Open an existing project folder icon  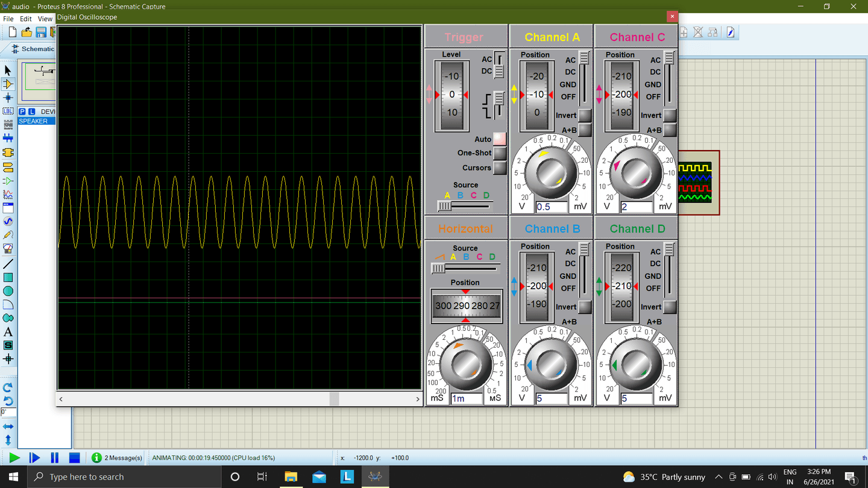(27, 32)
